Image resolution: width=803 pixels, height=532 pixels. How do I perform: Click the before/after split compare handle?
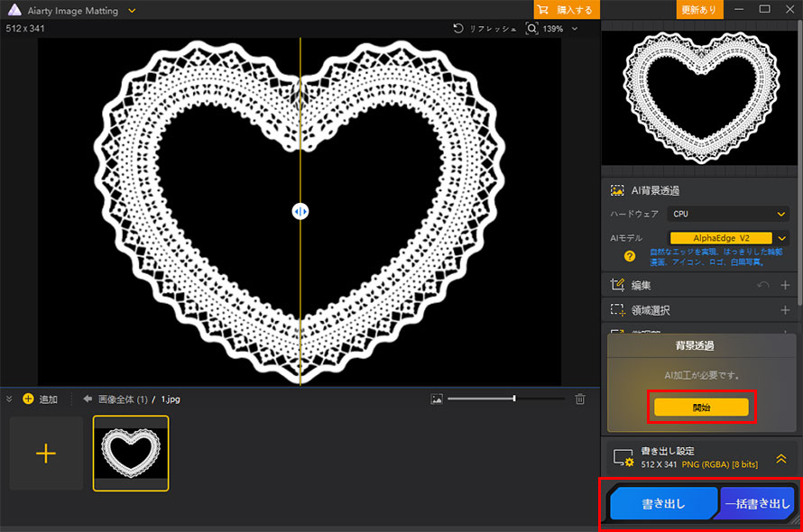tap(300, 211)
